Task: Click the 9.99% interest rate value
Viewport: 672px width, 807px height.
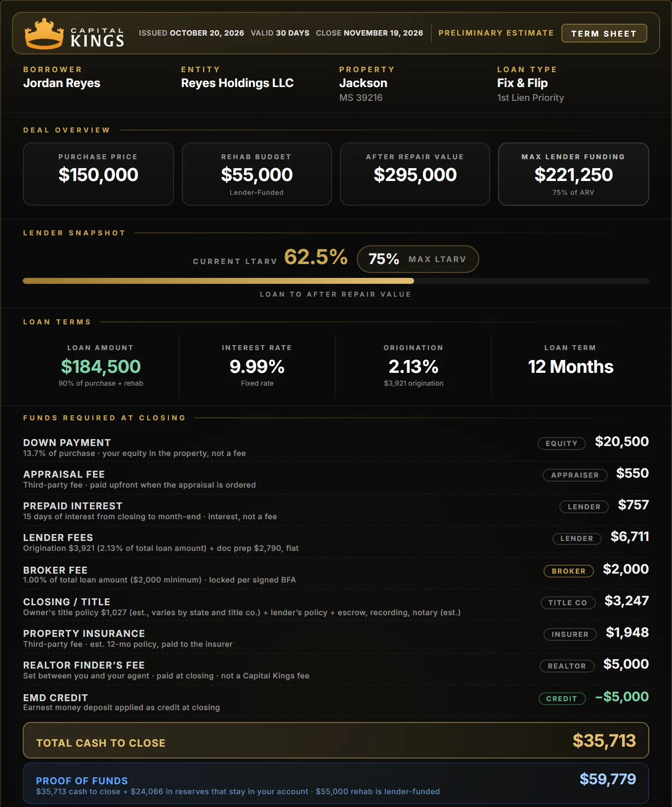Action: coord(257,366)
